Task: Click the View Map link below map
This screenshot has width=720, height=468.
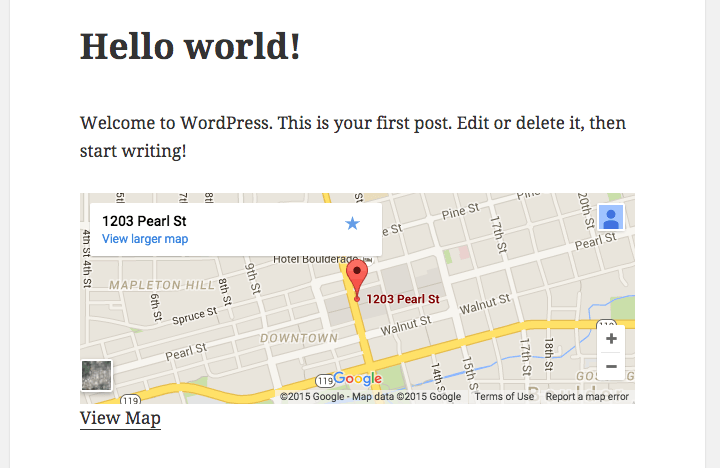Action: click(x=120, y=418)
